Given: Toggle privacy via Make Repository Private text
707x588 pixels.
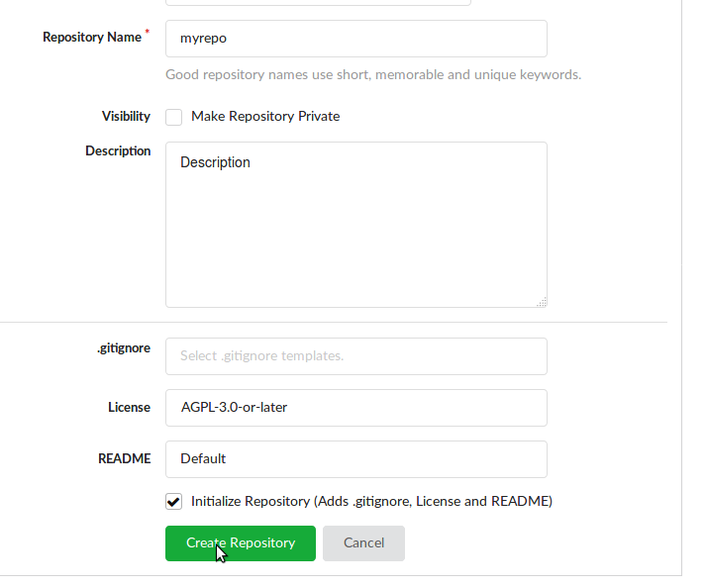Looking at the screenshot, I should pos(265,117).
